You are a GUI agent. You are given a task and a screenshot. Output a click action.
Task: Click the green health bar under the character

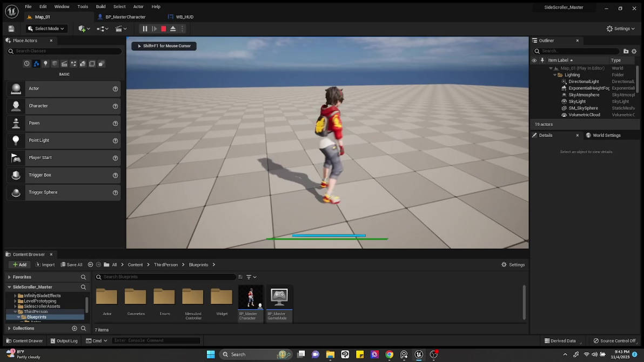coord(328,238)
